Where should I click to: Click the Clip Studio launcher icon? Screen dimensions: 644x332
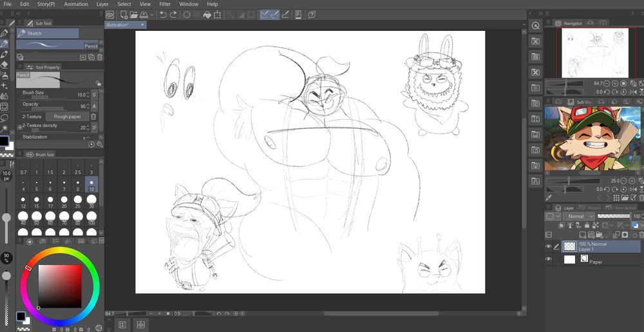coord(109,15)
